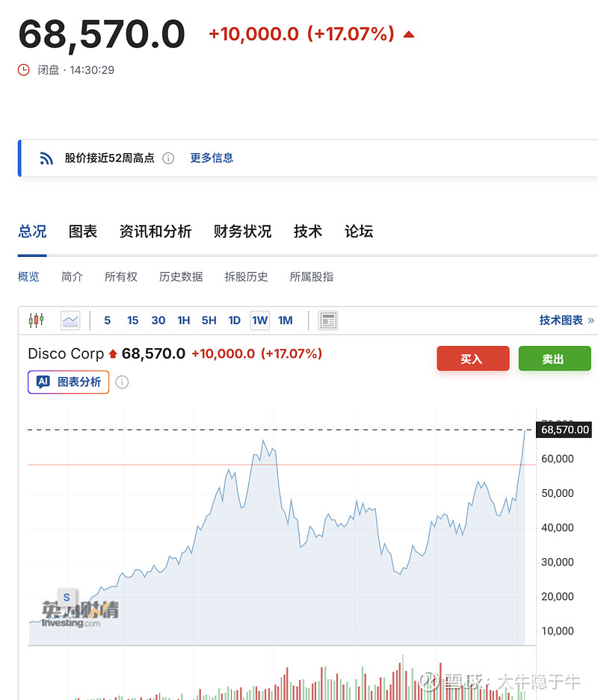Open the 历史数据 sub-tab
This screenshot has width=598, height=700.
click(x=181, y=277)
